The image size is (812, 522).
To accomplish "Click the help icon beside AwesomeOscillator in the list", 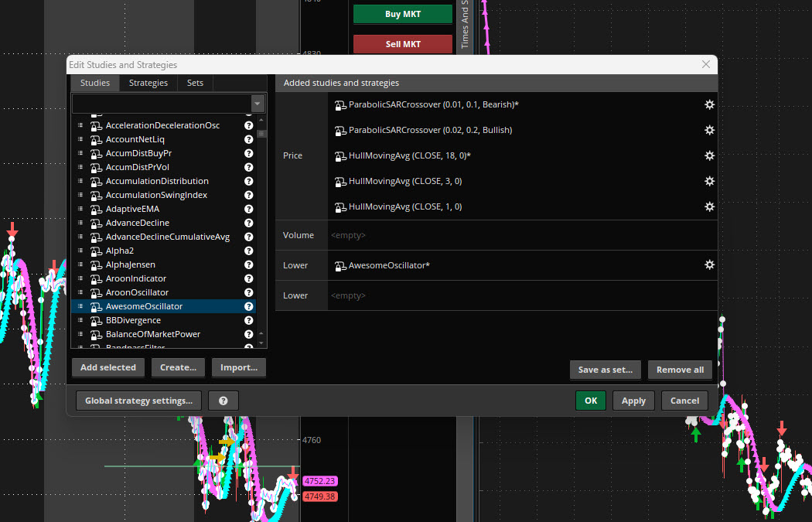I will click(248, 306).
